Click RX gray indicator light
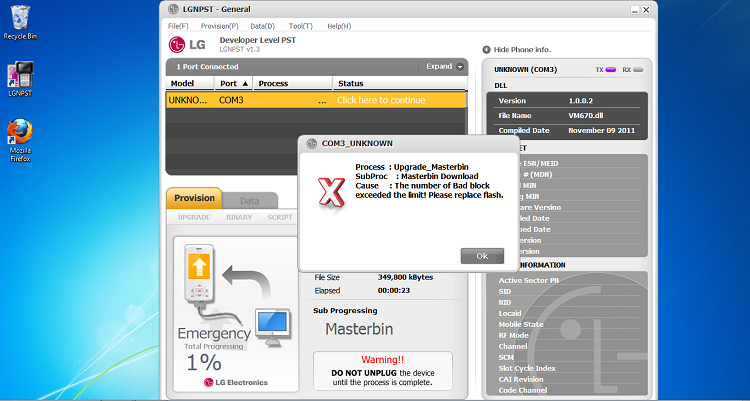Screen dimensions: 750x401 pos(638,70)
